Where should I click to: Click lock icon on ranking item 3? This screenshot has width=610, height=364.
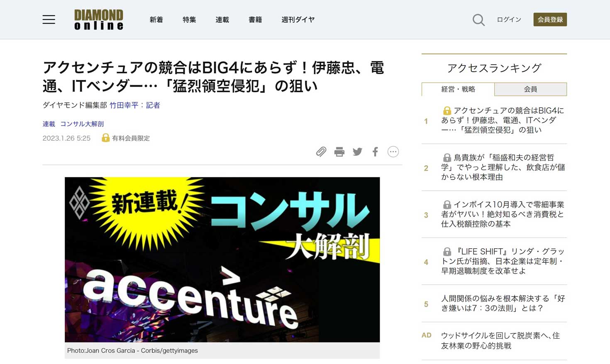447,204
